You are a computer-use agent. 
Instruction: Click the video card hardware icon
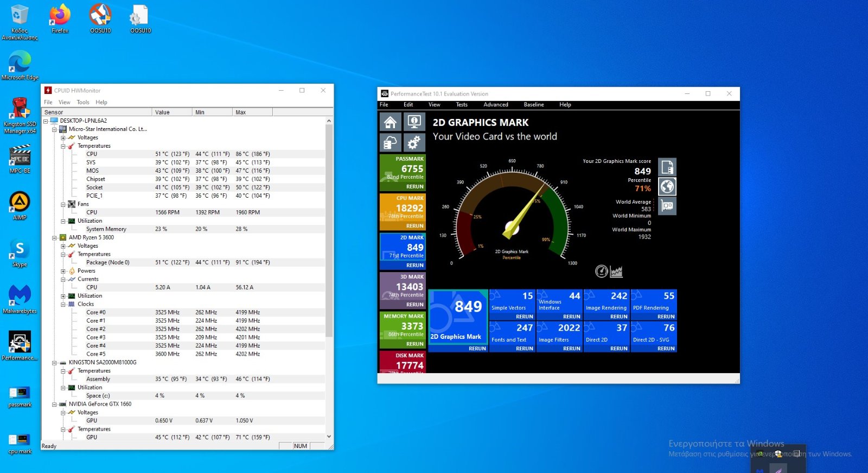(667, 206)
